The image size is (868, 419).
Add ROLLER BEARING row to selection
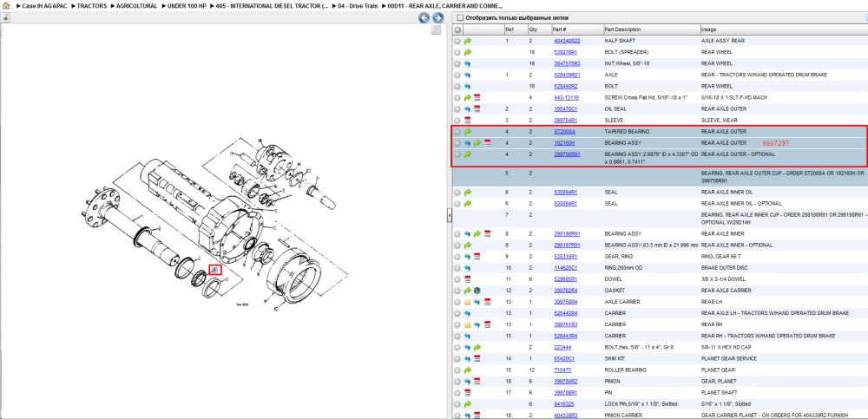tap(457, 370)
